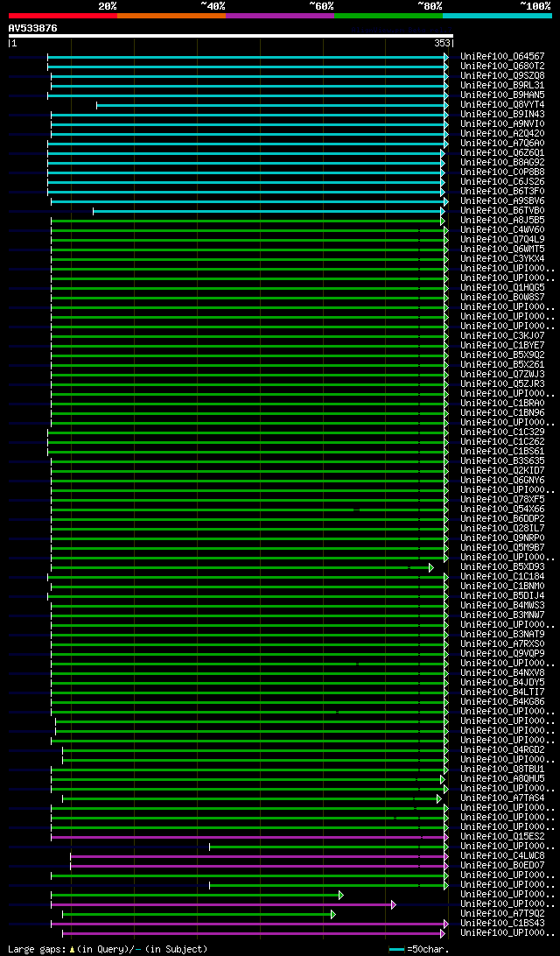The width and height of the screenshot is (560, 956).
Task: Select label UniRef100_B5X9Q2
Action: pos(503,355)
